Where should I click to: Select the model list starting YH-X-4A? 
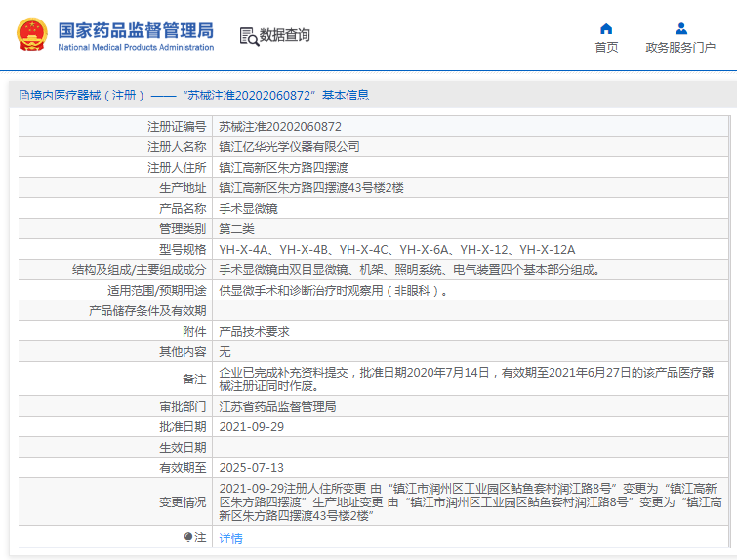pos(396,250)
